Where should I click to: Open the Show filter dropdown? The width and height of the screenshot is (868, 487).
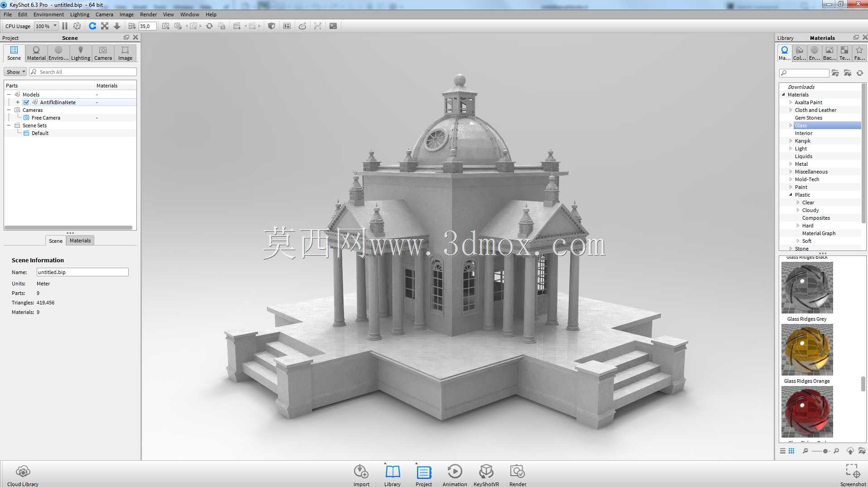click(15, 72)
